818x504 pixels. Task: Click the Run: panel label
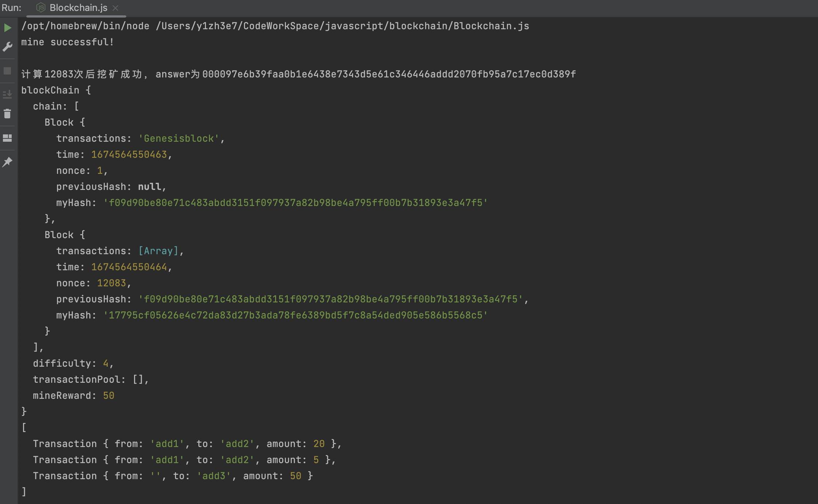pyautogui.click(x=11, y=8)
